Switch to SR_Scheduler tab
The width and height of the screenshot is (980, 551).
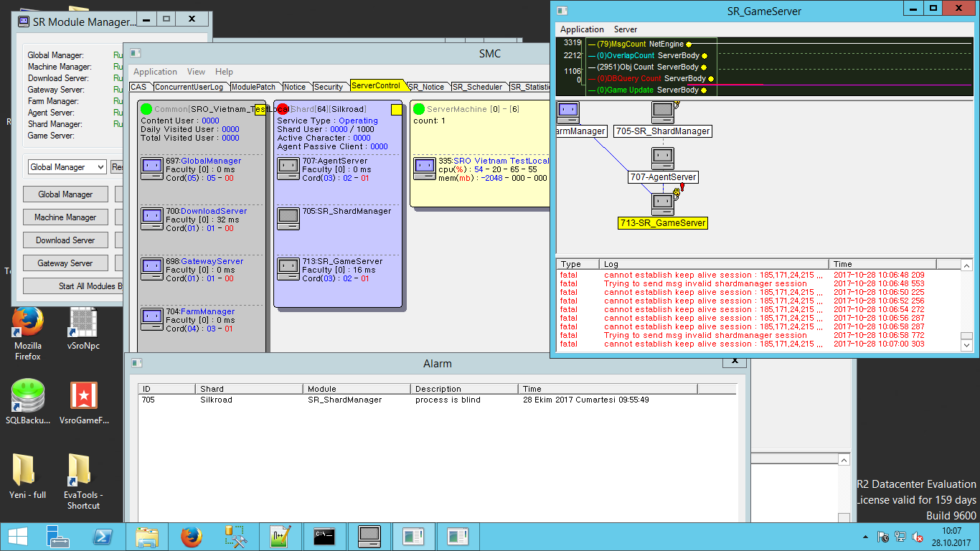pyautogui.click(x=478, y=87)
